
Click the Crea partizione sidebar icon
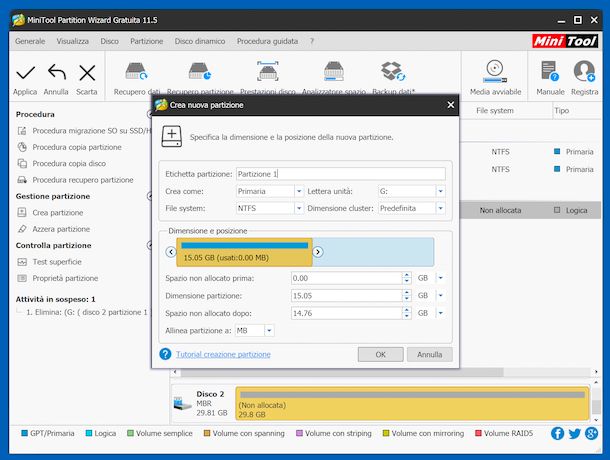pyautogui.click(x=22, y=212)
